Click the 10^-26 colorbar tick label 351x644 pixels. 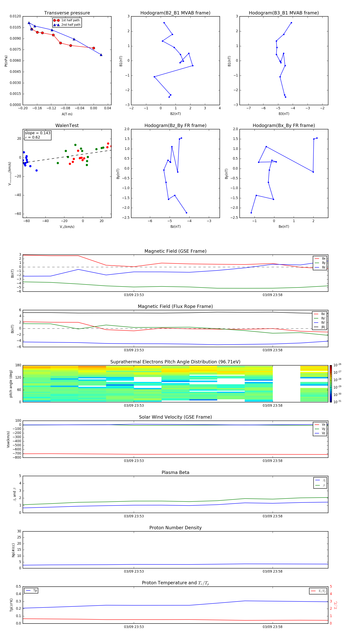pos(337,365)
